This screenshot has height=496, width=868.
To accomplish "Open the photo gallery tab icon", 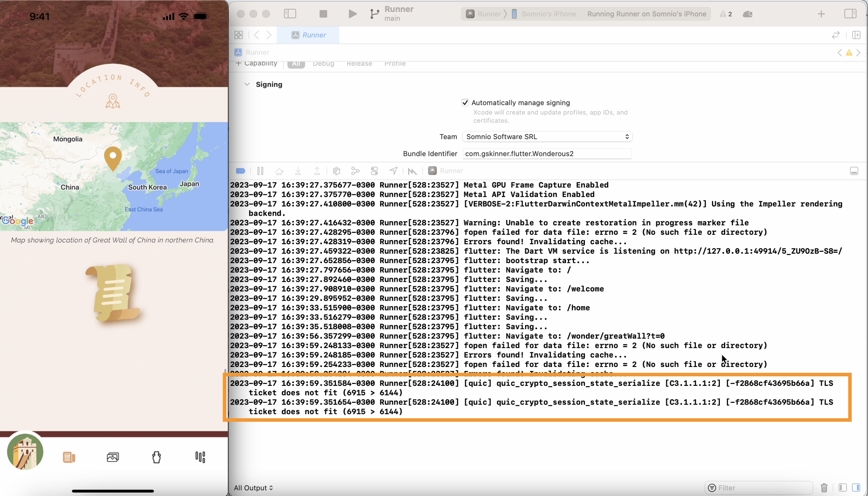I will pyautogui.click(x=112, y=457).
